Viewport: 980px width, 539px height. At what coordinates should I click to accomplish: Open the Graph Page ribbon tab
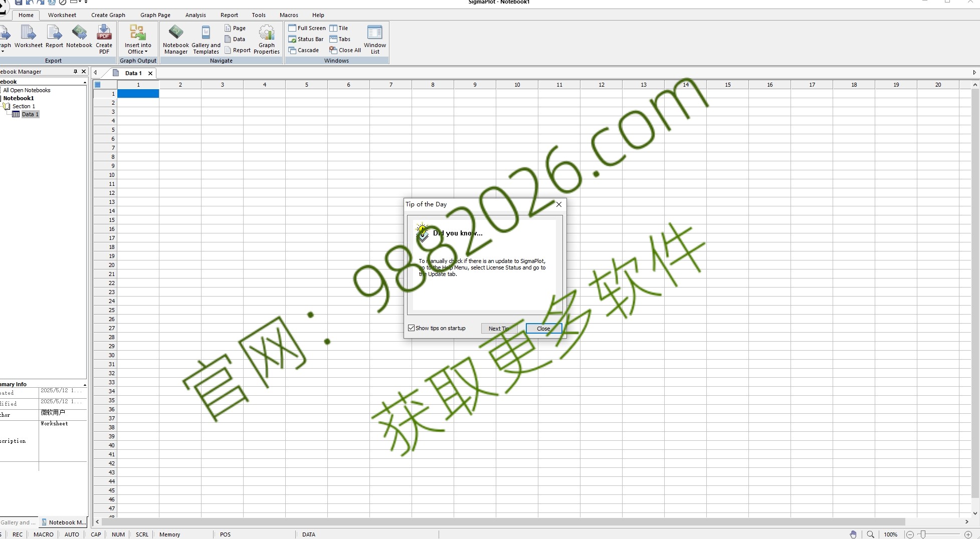155,15
